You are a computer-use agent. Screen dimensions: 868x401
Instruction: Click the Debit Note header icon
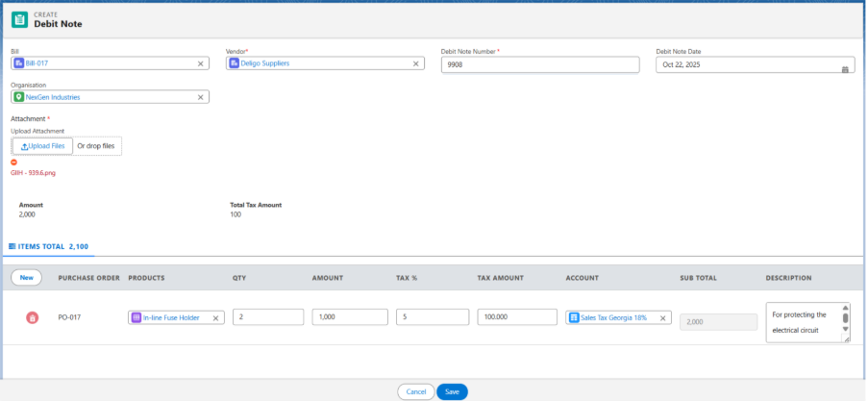(19, 20)
